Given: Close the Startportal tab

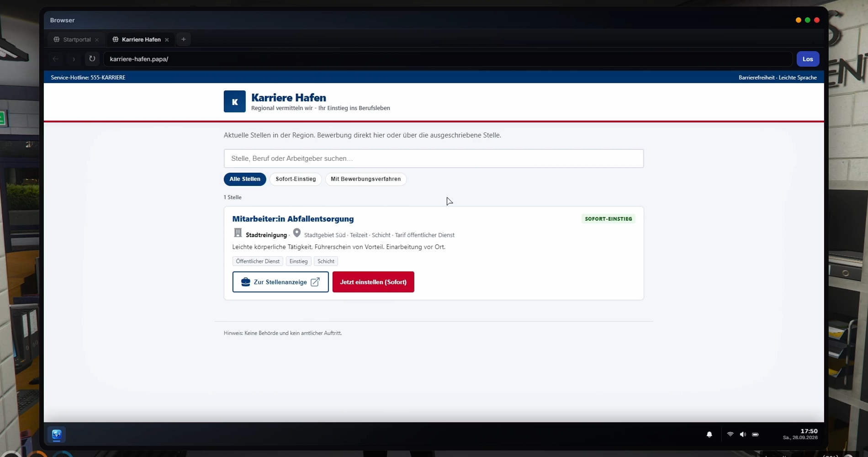Looking at the screenshot, I should tap(97, 40).
